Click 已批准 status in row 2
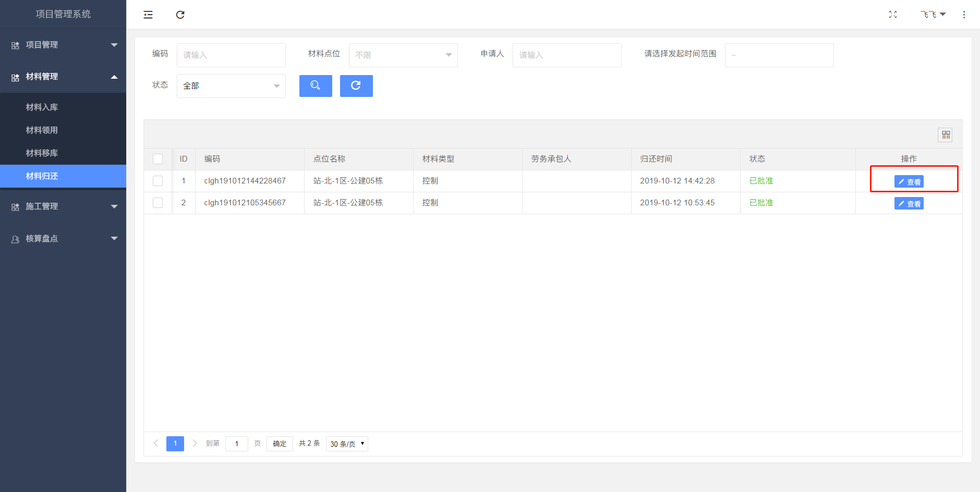980x492 pixels. click(x=761, y=203)
